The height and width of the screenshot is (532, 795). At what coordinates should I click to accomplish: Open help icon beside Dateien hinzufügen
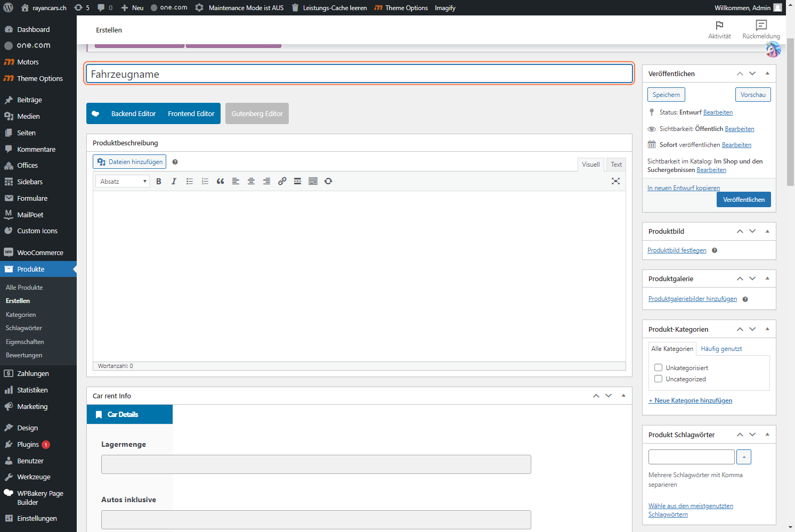click(x=175, y=162)
